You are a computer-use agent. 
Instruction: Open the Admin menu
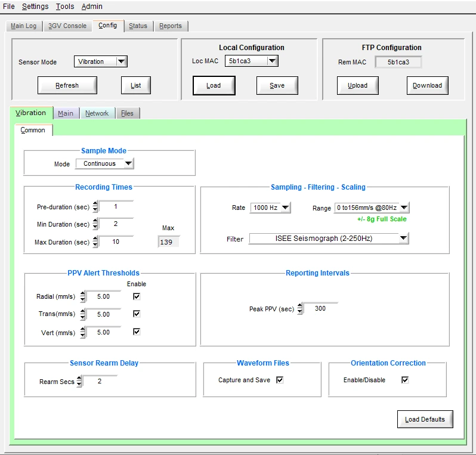92,7
